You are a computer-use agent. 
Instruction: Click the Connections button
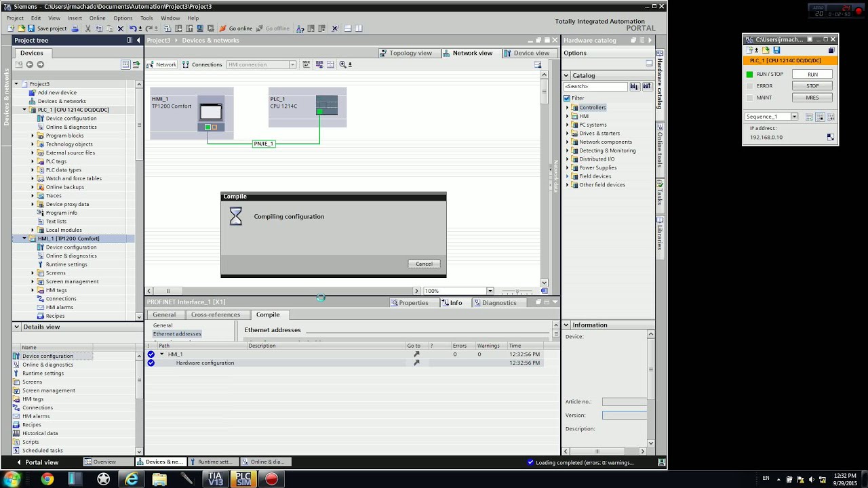tap(202, 64)
